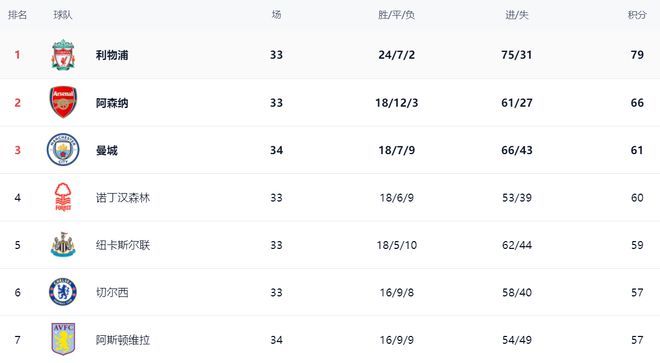Viewport: 660px width, 363px height.
Task: Select the Nottingham Forest tree logo
Action: (x=63, y=197)
